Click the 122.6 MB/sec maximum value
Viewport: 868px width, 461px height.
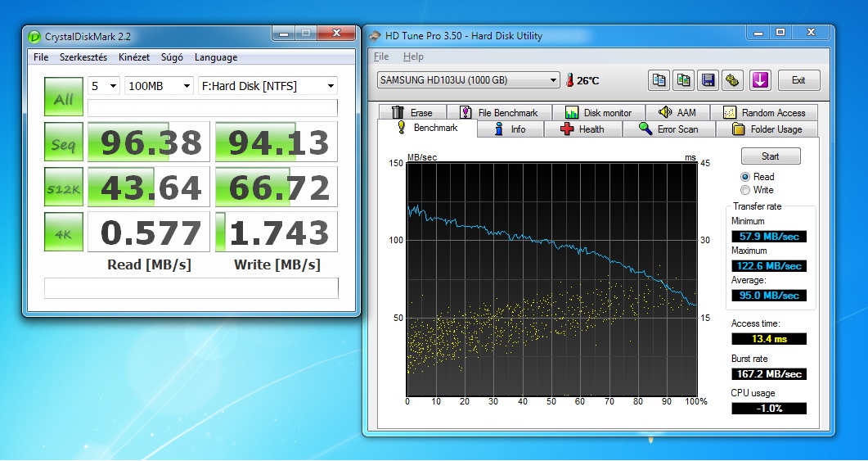769,266
